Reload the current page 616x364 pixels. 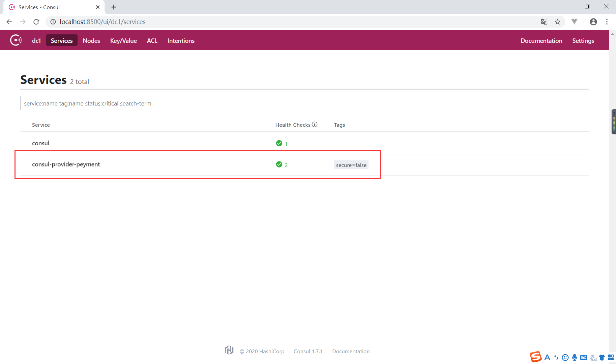[x=36, y=22]
